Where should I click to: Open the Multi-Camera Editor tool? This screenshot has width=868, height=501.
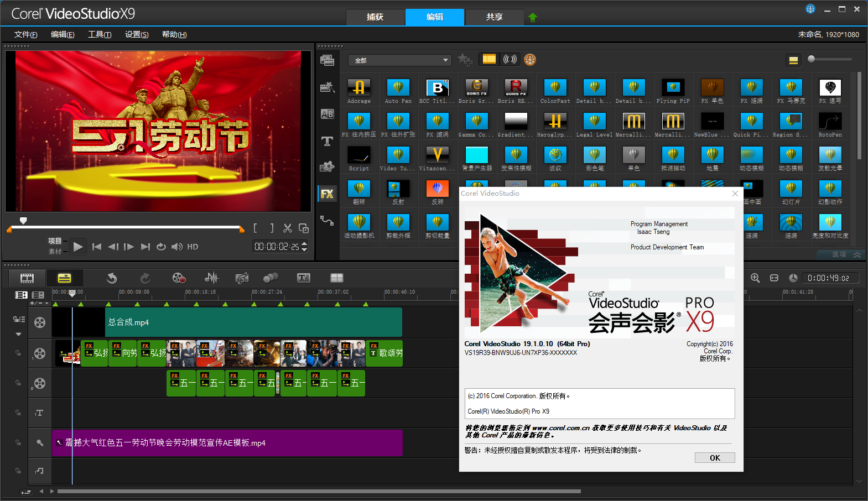coord(337,278)
